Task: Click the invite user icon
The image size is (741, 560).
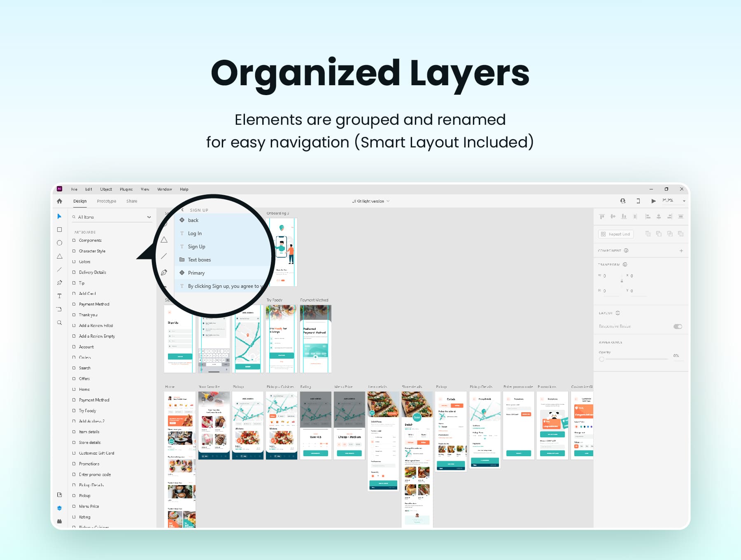Action: pos(623,201)
